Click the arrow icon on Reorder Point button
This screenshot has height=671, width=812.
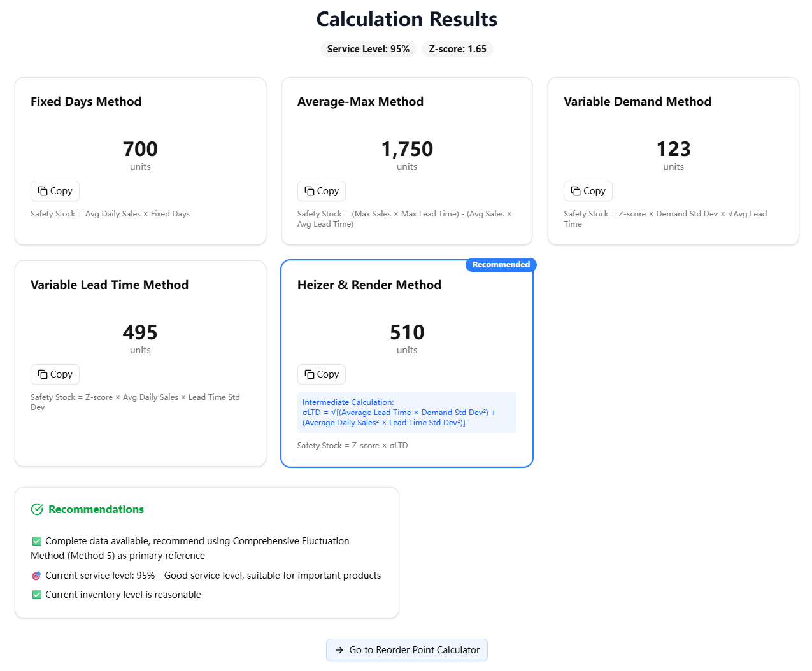point(339,650)
